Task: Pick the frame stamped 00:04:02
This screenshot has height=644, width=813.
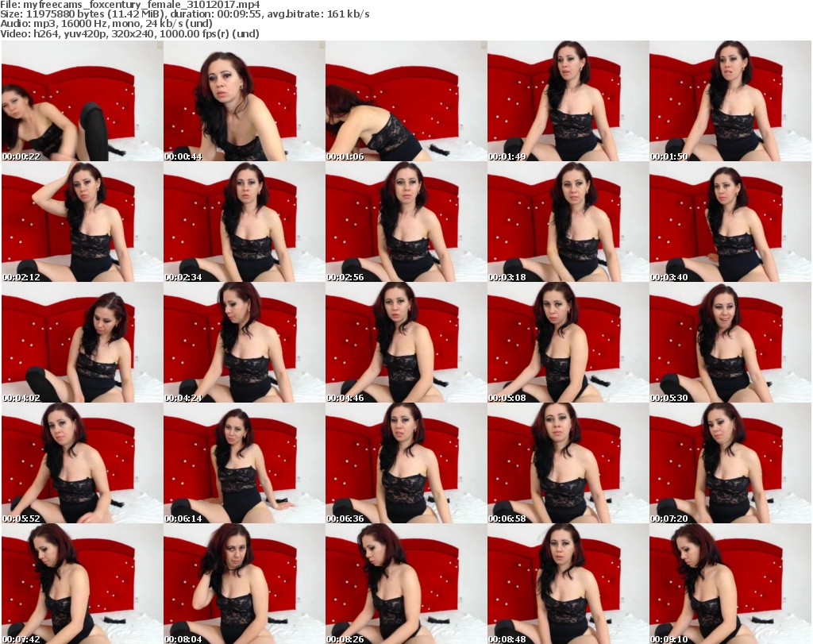Action: (x=82, y=342)
